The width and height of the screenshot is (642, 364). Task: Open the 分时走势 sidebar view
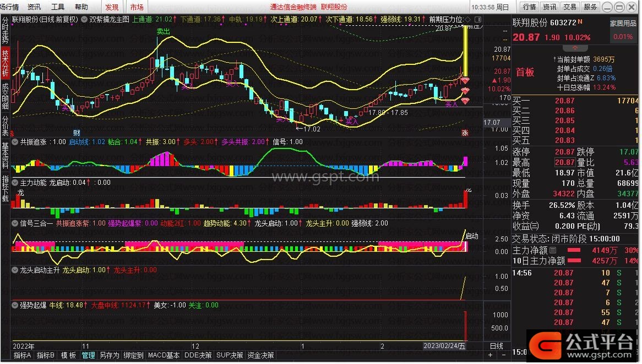(x=5, y=30)
